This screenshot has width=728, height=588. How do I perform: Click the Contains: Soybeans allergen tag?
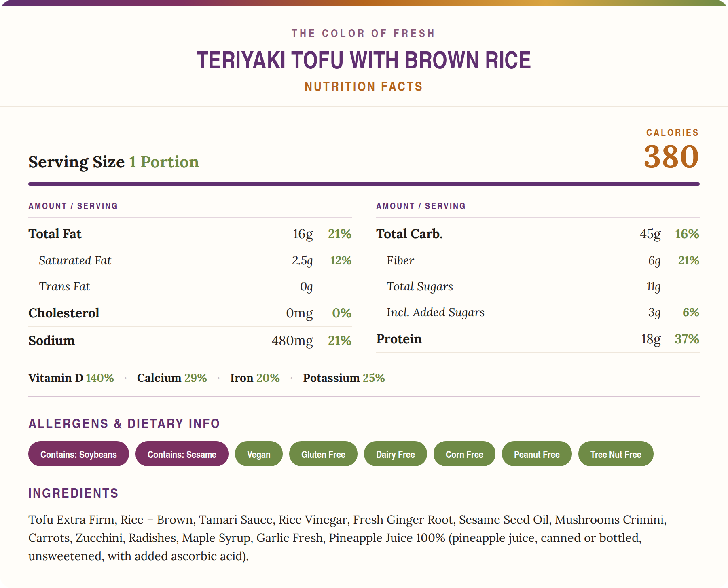point(78,454)
